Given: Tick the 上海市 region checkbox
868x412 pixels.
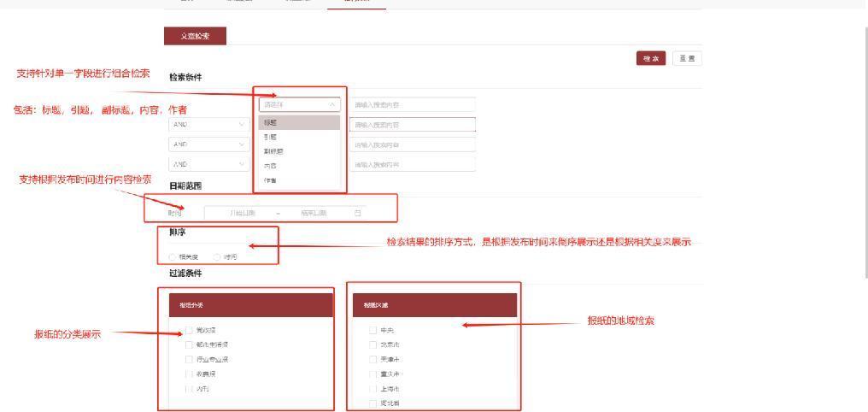Looking at the screenshot, I should [x=372, y=388].
